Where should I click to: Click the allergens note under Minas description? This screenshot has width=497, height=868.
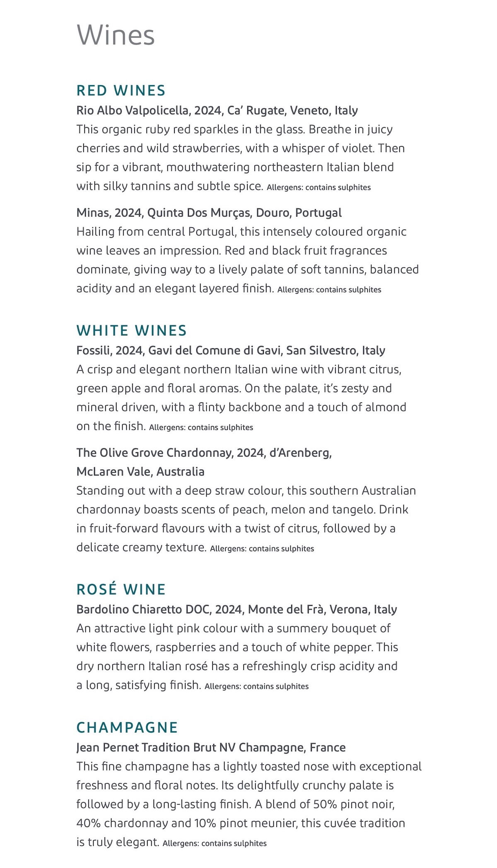329,290
